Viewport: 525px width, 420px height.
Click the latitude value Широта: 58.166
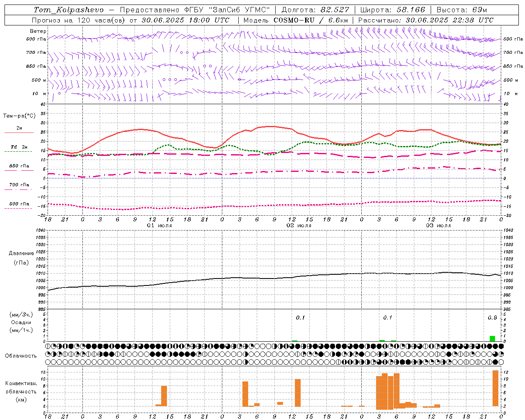pyautogui.click(x=393, y=10)
